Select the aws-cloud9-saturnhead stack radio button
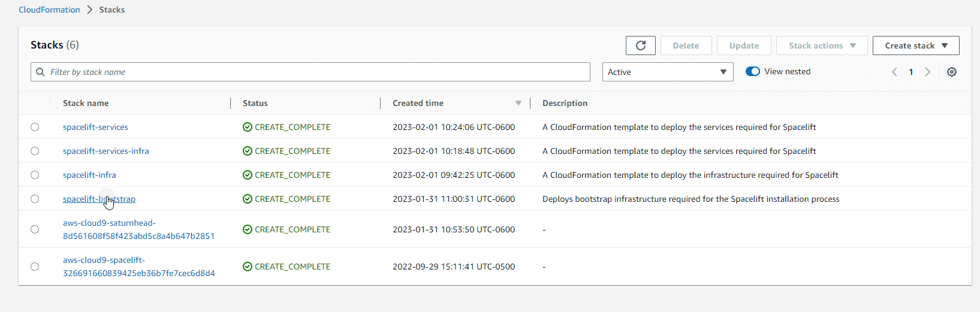980x312 pixels. (35, 229)
